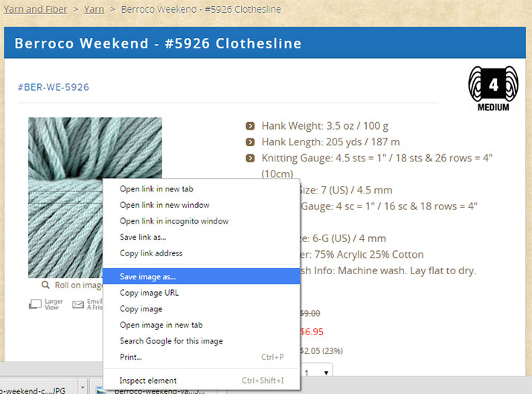
Task: Click the yarn weight 4 Medium icon
Action: pos(493,89)
